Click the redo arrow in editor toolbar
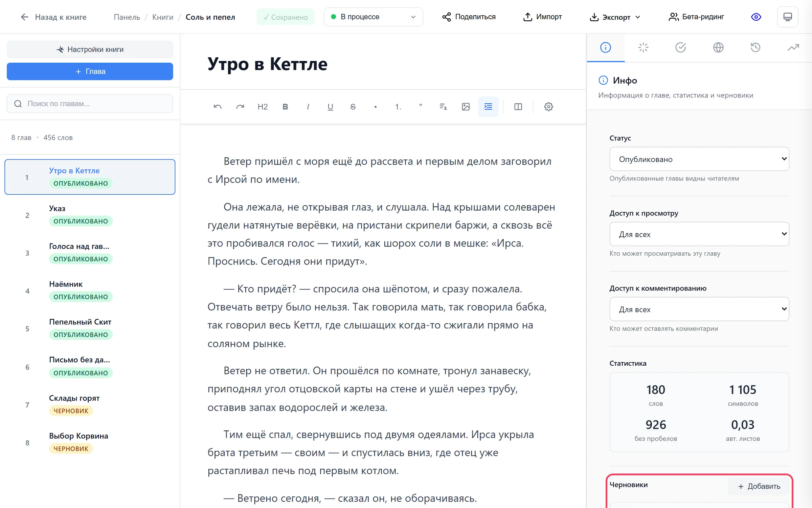This screenshot has height=508, width=812. click(240, 107)
